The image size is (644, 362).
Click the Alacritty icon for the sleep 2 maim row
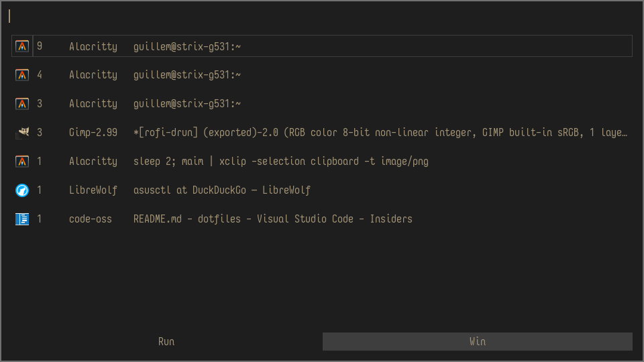[x=22, y=161]
